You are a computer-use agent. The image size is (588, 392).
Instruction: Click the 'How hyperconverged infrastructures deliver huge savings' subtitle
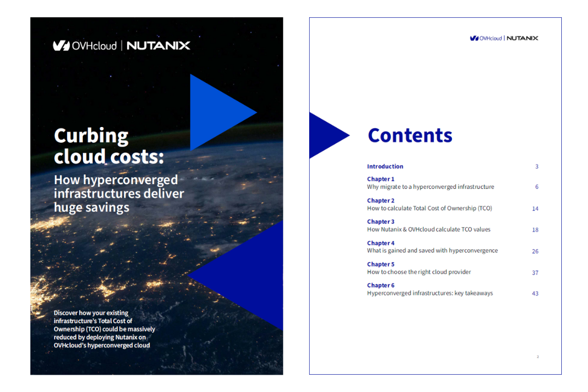coord(119,194)
